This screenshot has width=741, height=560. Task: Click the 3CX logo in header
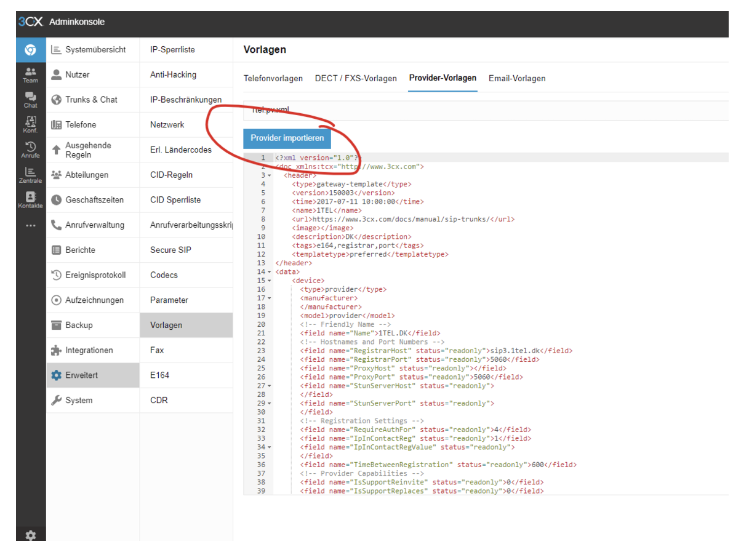coord(30,22)
